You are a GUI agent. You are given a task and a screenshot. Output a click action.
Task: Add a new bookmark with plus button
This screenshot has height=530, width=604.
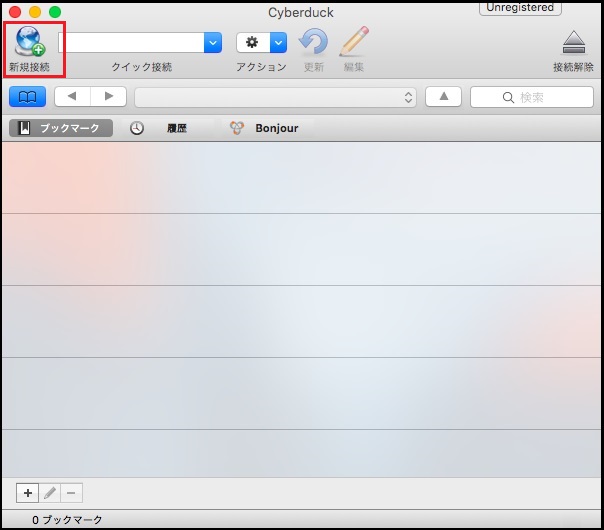27,493
